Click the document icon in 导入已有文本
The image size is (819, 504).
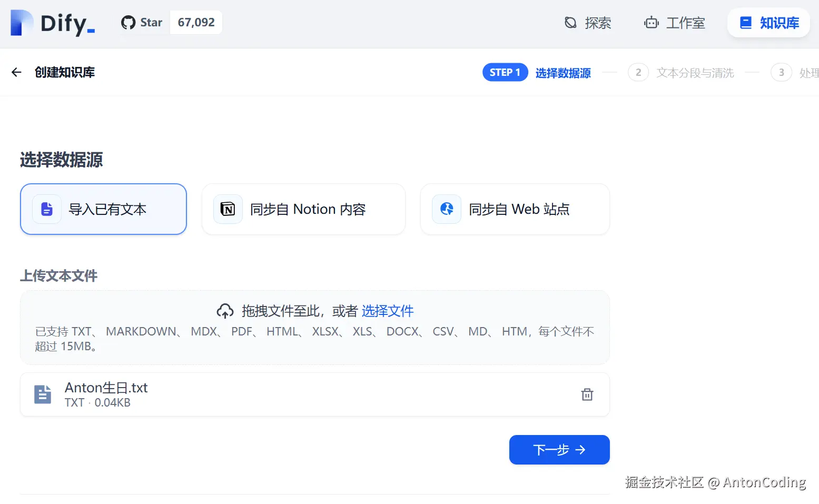(x=47, y=209)
